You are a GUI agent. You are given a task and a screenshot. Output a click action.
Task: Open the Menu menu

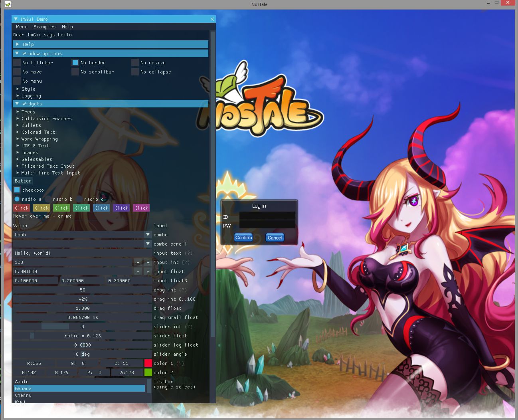tap(22, 27)
